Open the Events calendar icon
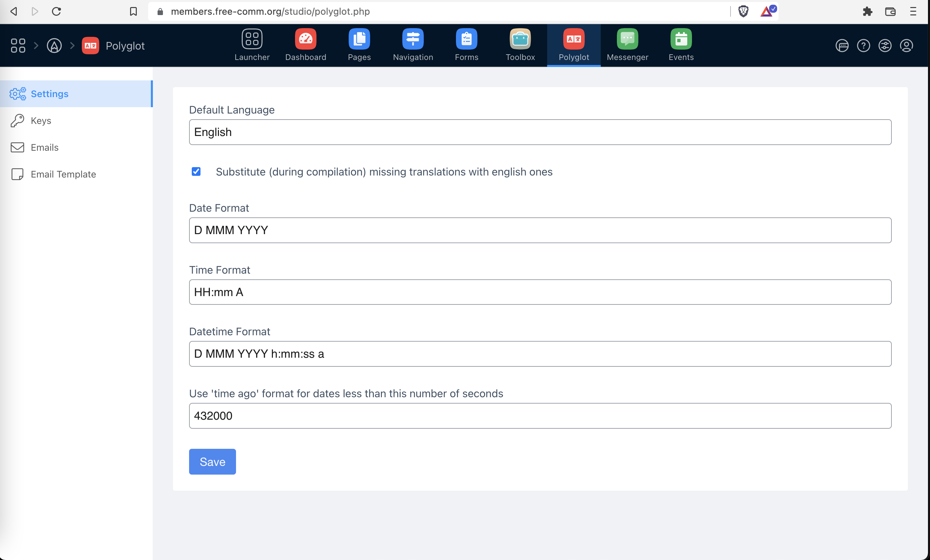The height and width of the screenshot is (560, 930). (x=681, y=39)
